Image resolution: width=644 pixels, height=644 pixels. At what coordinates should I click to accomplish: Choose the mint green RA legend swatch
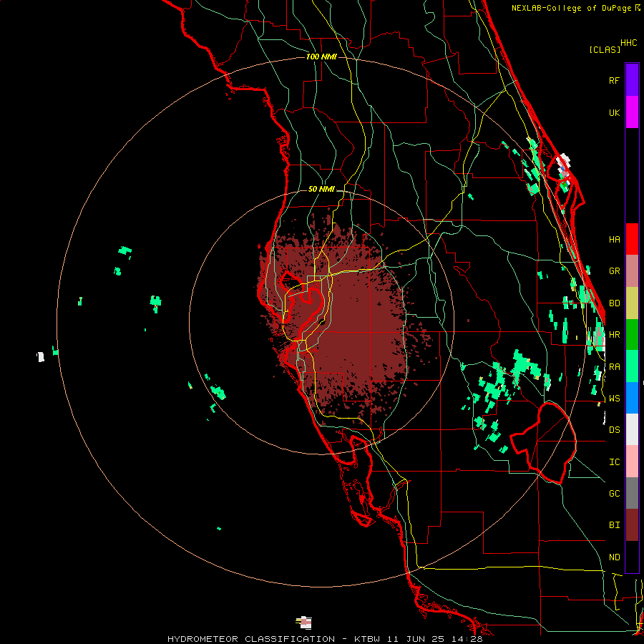[632, 366]
